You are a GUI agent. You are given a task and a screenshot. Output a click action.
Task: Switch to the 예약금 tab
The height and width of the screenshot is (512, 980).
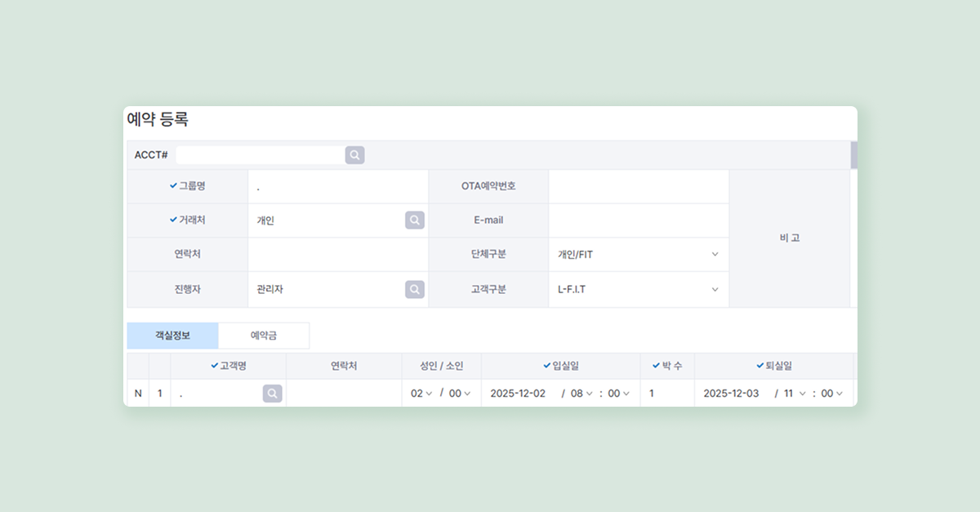[264, 336]
